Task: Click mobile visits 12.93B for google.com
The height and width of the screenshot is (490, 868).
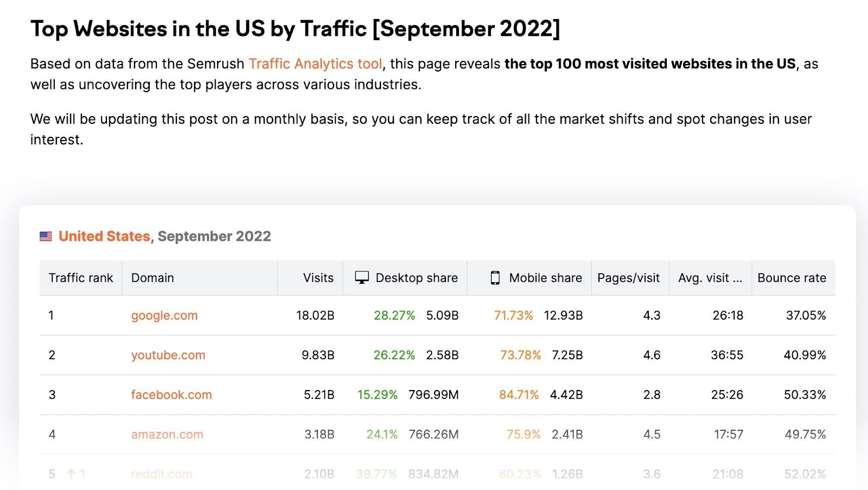Action: click(563, 315)
